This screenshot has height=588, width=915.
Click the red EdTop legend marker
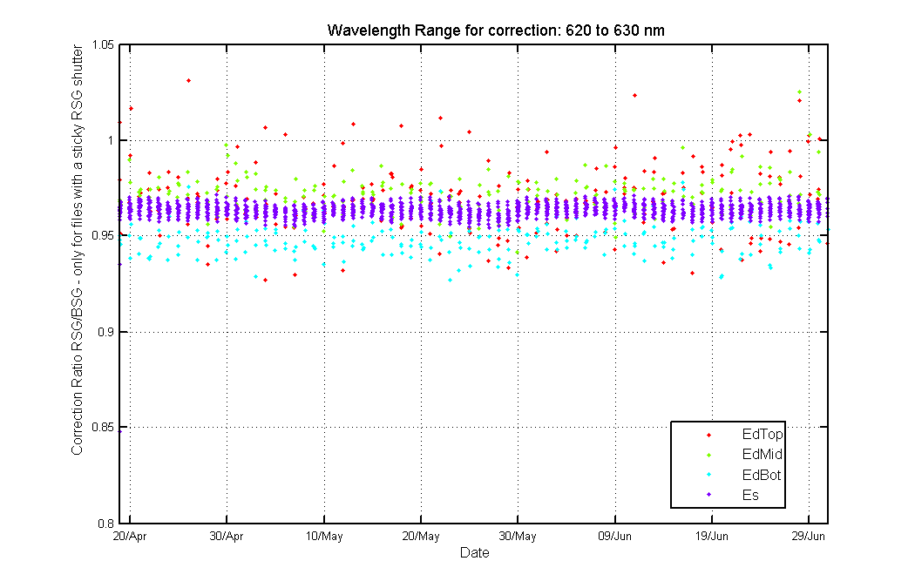pyautogui.click(x=709, y=436)
